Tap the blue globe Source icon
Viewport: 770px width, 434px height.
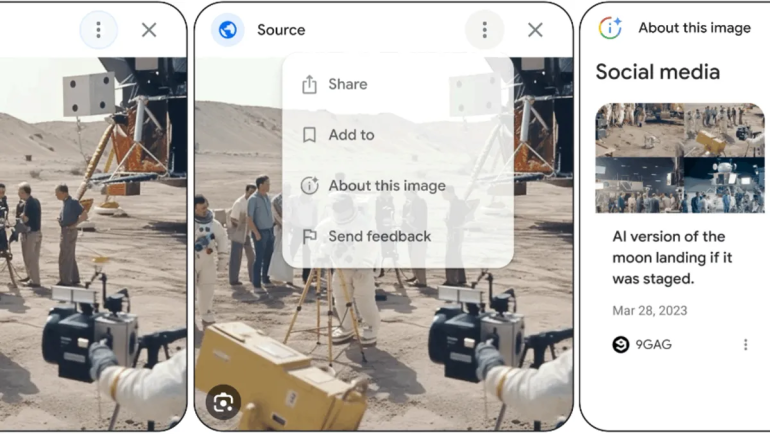tap(228, 30)
